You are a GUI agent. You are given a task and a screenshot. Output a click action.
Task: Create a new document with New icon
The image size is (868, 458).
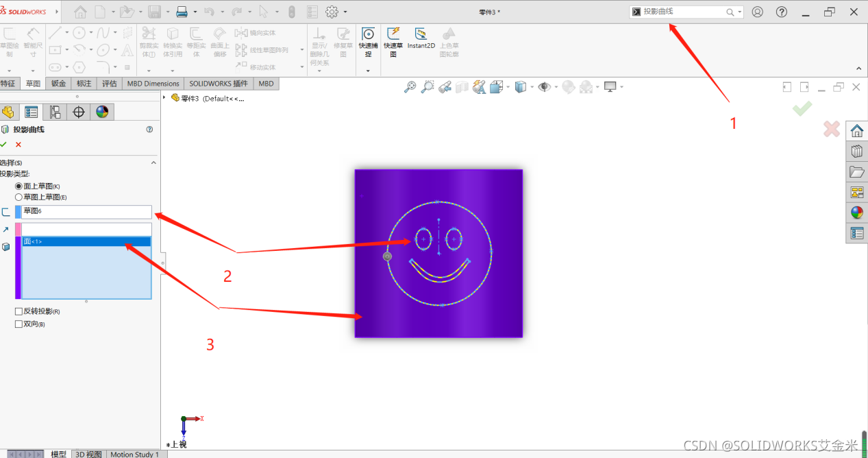pyautogui.click(x=100, y=12)
